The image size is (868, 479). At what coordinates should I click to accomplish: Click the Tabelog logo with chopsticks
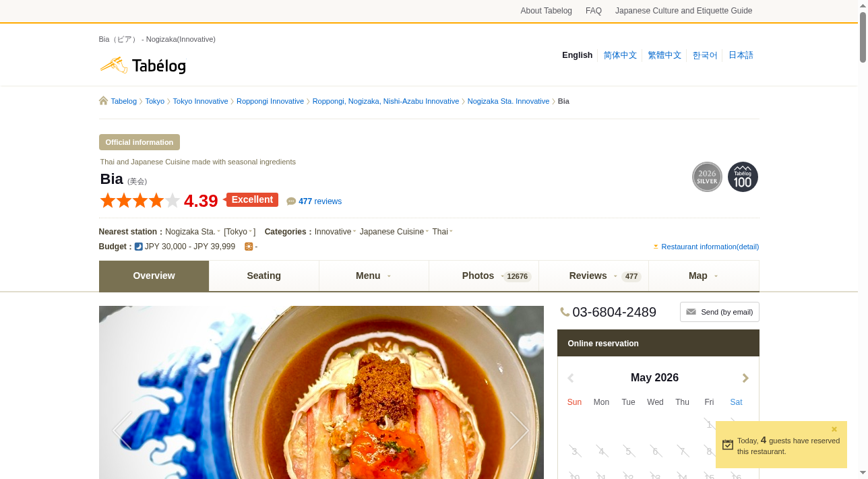[142, 66]
